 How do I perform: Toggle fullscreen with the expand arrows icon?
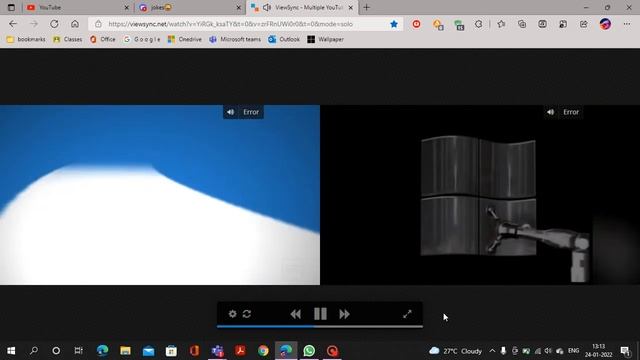click(x=407, y=314)
